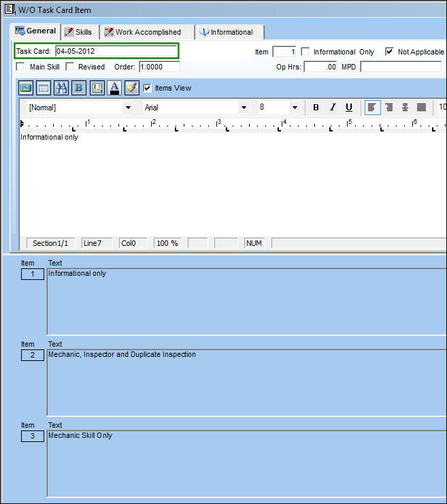Toggle the Items View checkbox
The image size is (447, 504).
point(147,88)
